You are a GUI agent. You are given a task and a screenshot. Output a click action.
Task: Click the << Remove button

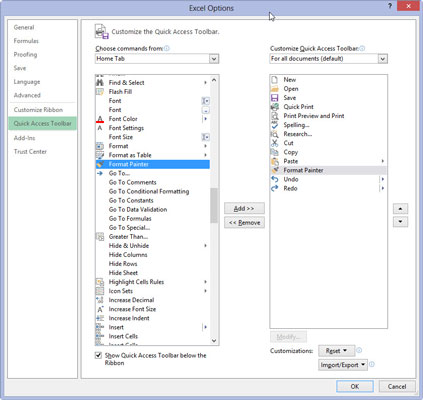244,223
